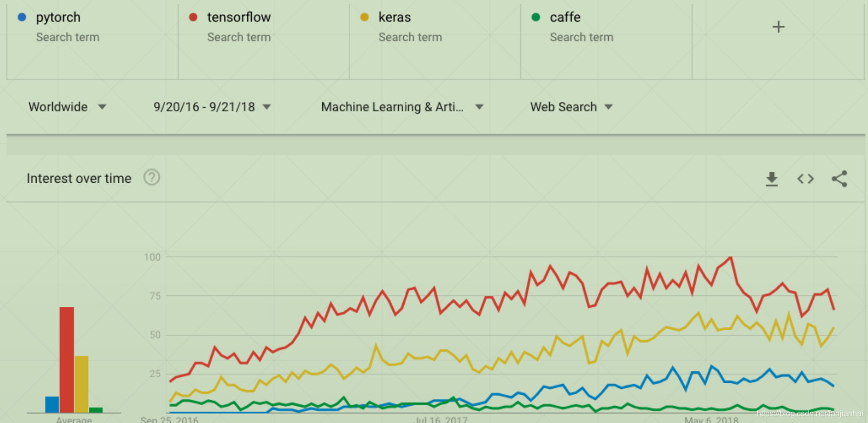Click the tensorflow peak at 100
The height and width of the screenshot is (423, 868).
point(731,257)
